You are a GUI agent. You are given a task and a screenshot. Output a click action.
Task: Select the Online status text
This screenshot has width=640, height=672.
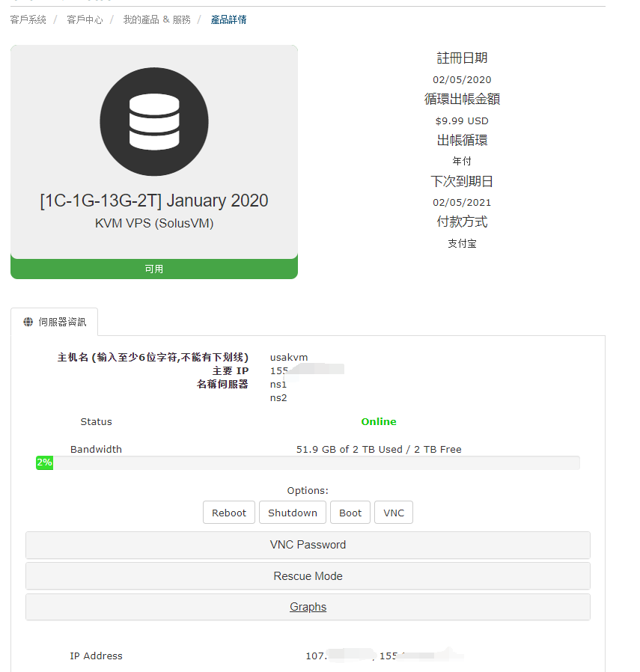click(379, 422)
